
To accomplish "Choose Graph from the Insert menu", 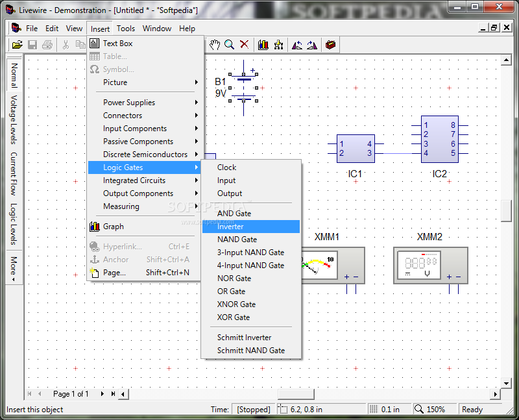I will 145,227.
